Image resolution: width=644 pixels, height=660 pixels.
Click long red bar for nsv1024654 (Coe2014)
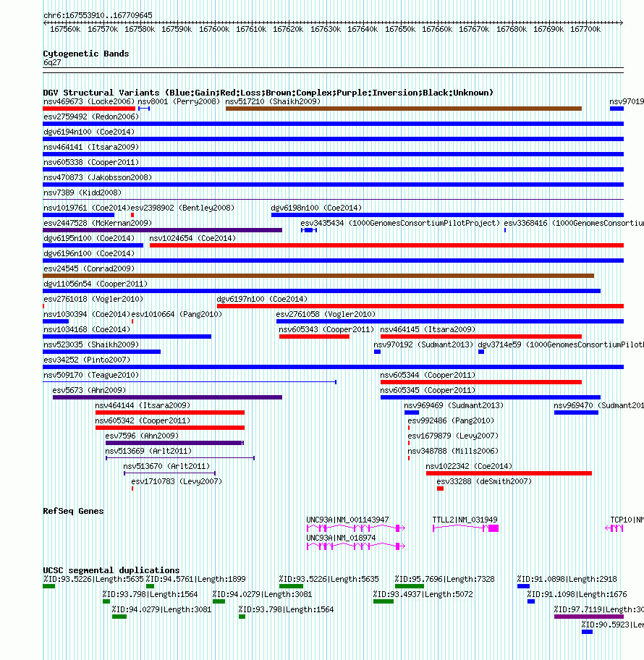coord(386,245)
